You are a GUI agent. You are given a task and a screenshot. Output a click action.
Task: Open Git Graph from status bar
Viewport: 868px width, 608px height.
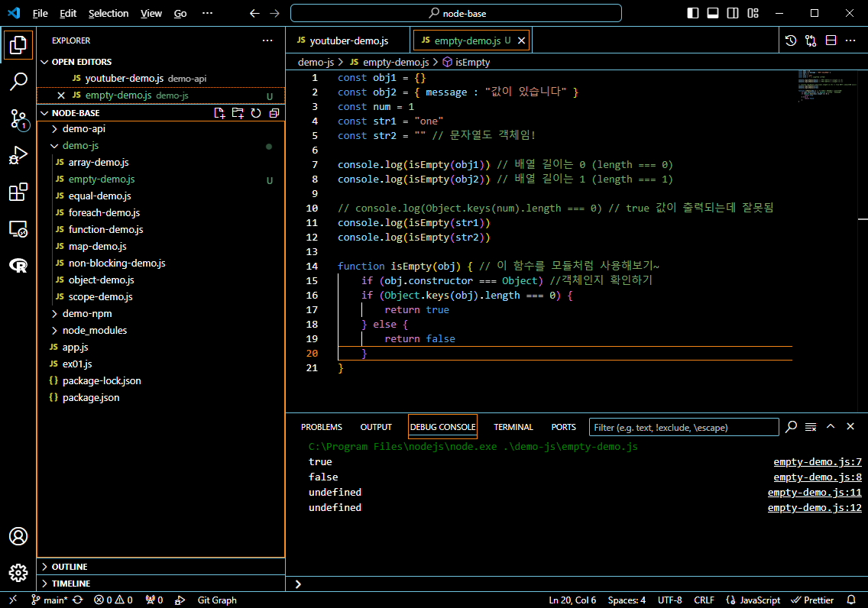[217, 600]
